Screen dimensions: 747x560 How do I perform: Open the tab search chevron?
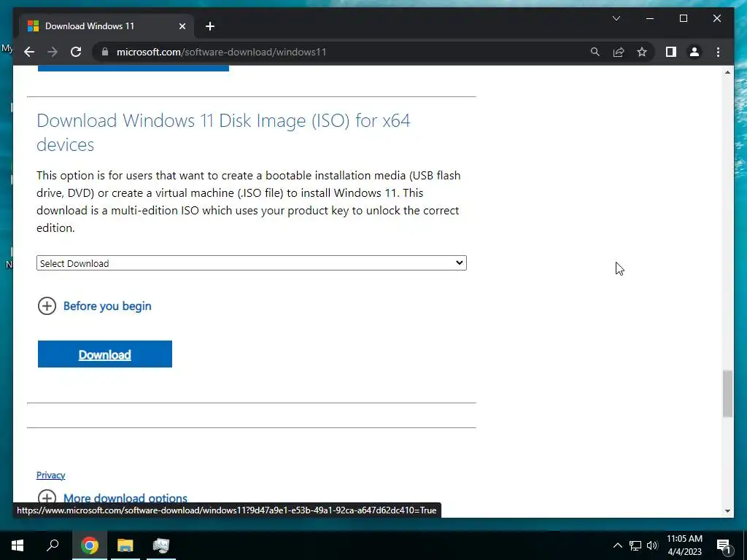pyautogui.click(x=616, y=18)
